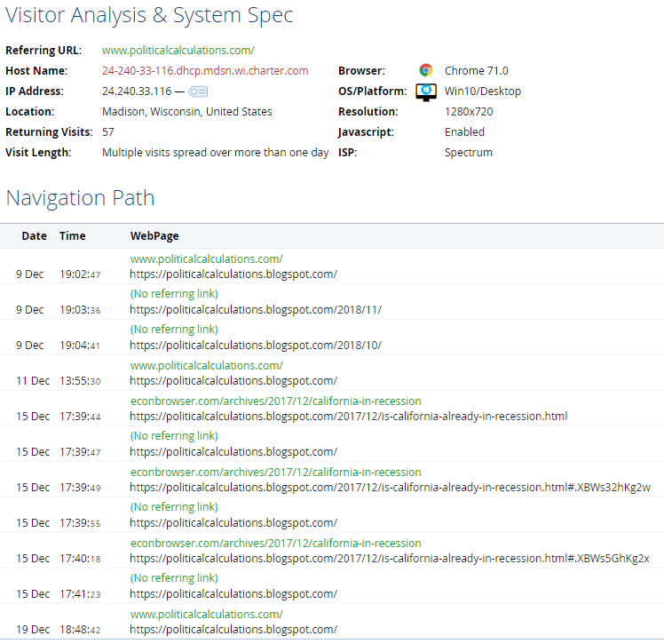664x644 pixels.
Task: Click No referring link at 19:03:36
Action: pyautogui.click(x=174, y=294)
